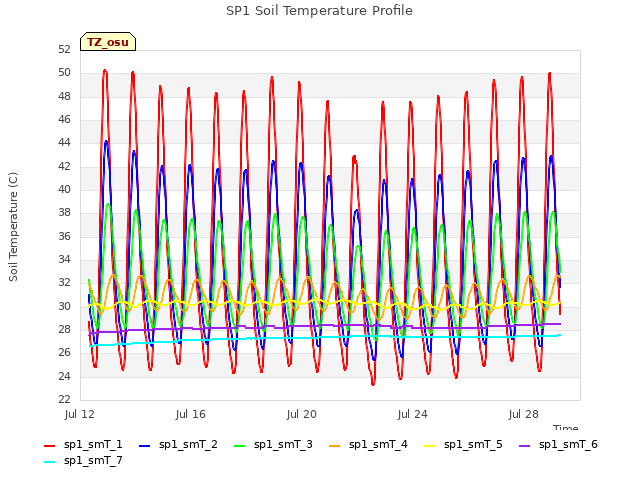Click the 52 y-axis tick label

coord(64,49)
